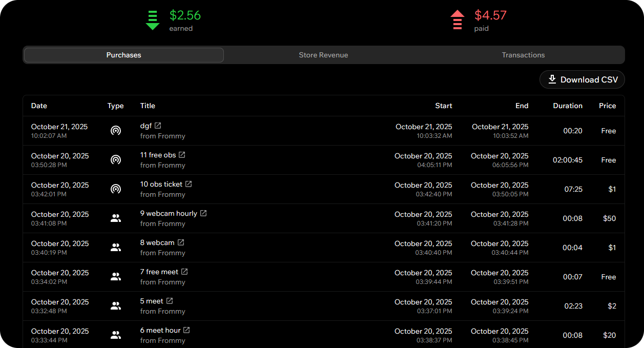
Task: Click the Price column header
Action: pyautogui.click(x=607, y=106)
